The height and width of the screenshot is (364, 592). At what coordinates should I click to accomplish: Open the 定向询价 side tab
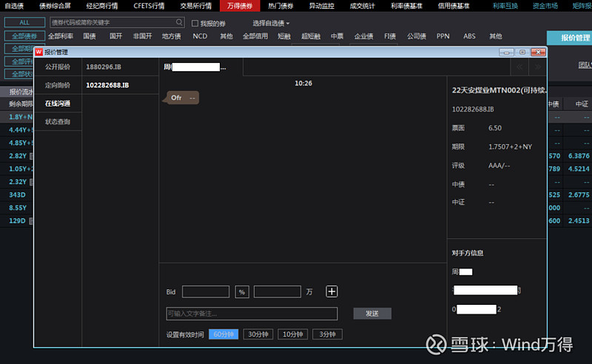pos(58,85)
